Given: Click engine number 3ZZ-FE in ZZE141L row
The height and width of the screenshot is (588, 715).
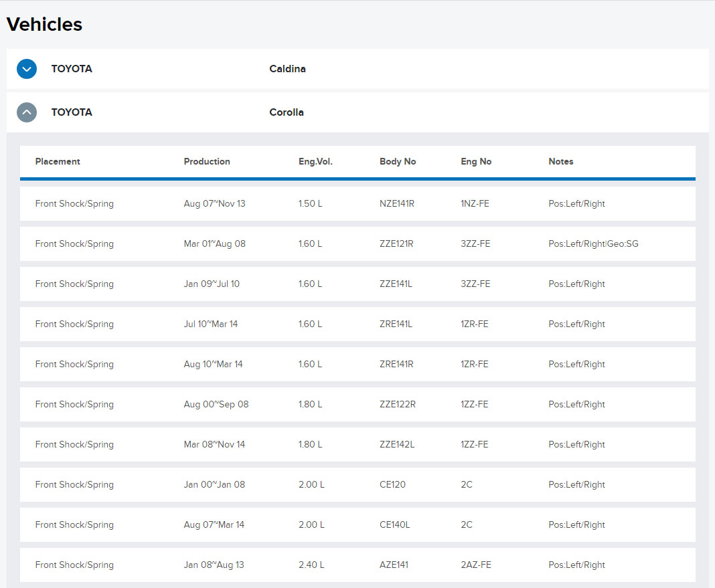Looking at the screenshot, I should [x=475, y=284].
